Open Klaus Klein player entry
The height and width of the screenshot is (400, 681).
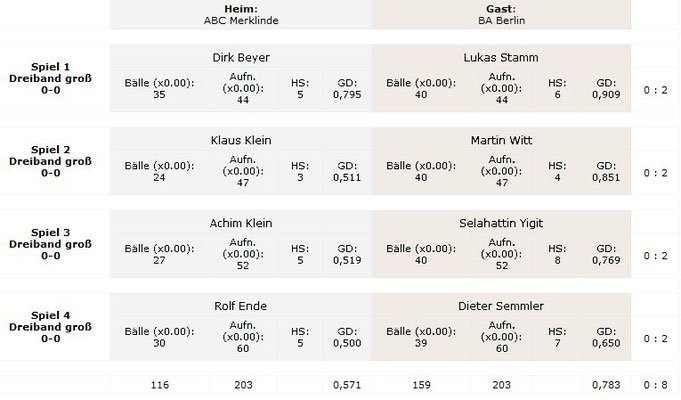(241, 140)
